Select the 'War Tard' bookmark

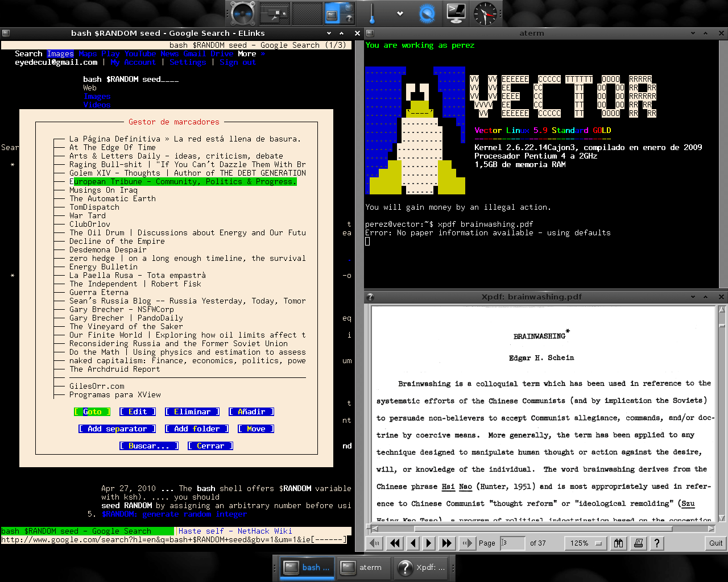(88, 216)
